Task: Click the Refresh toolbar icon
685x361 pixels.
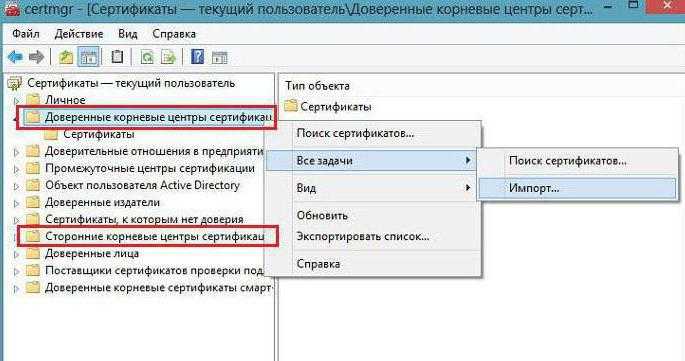Action: [x=147, y=57]
